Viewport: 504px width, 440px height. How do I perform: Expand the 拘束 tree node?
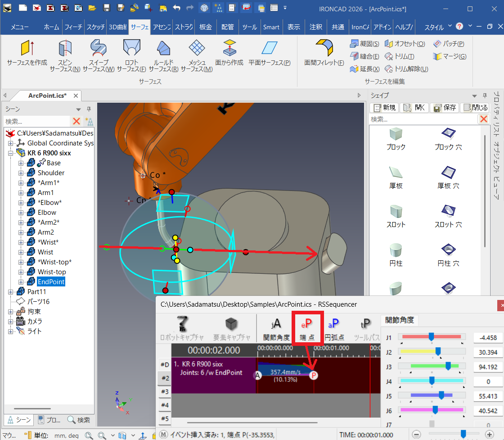11,312
